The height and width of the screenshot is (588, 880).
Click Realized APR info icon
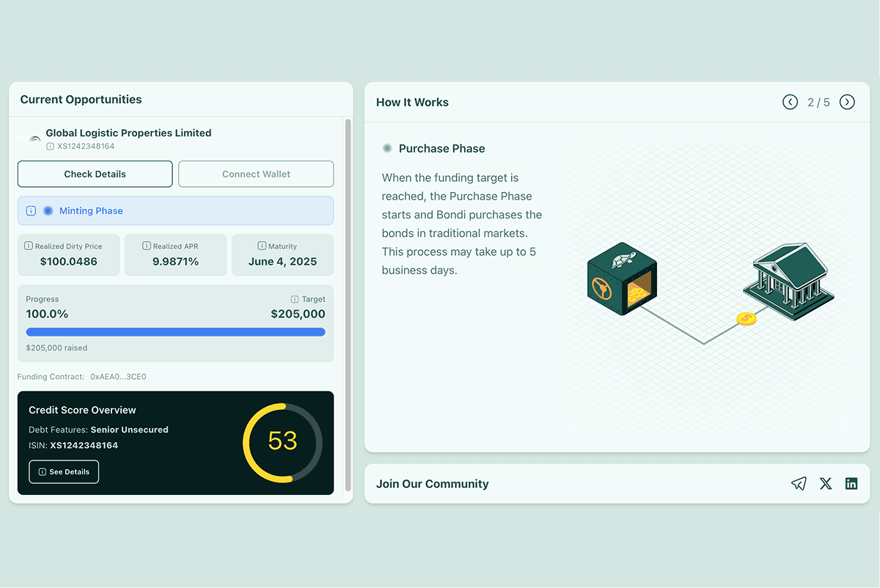(x=147, y=246)
